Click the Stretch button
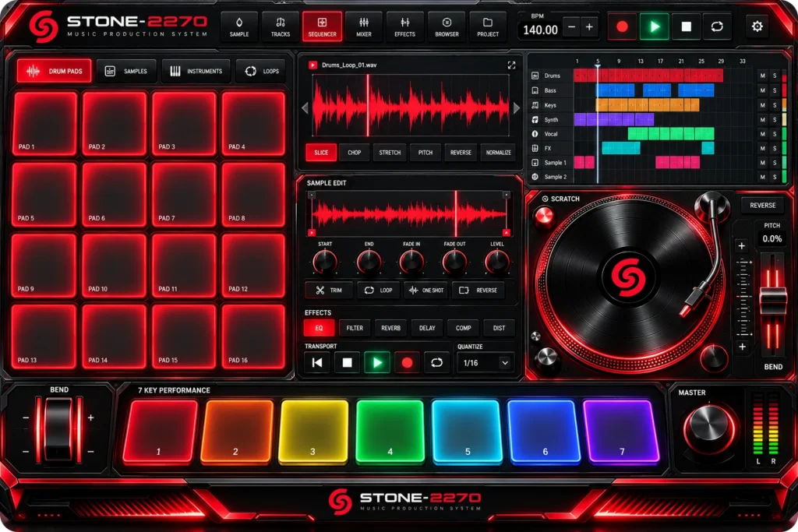Viewport: 798px width, 532px height. pyautogui.click(x=390, y=153)
